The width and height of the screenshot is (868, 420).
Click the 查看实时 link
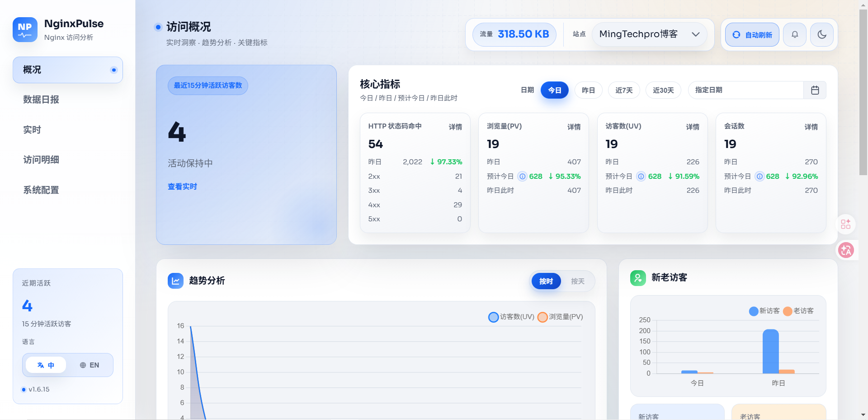point(182,186)
